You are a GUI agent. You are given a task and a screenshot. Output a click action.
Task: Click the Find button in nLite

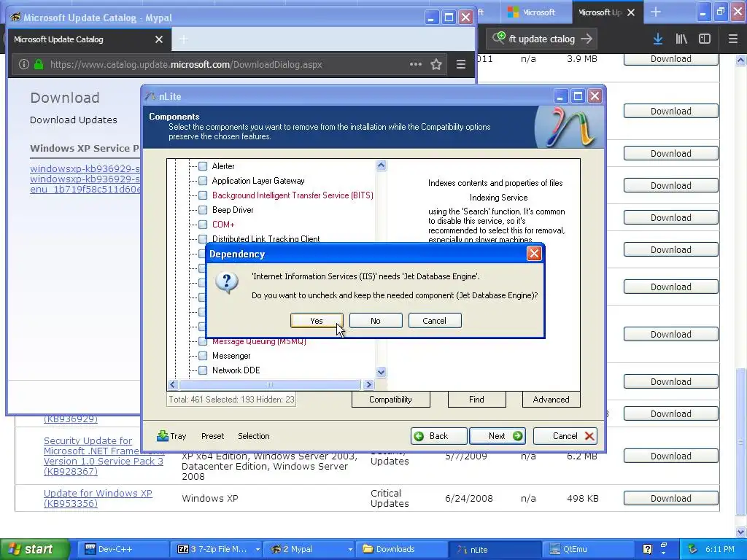(x=476, y=400)
